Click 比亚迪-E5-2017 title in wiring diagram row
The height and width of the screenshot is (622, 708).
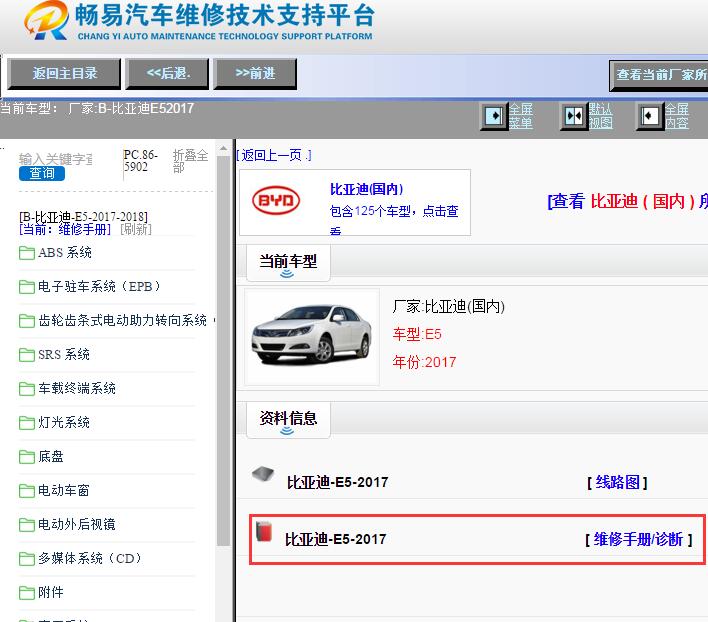[x=337, y=483]
